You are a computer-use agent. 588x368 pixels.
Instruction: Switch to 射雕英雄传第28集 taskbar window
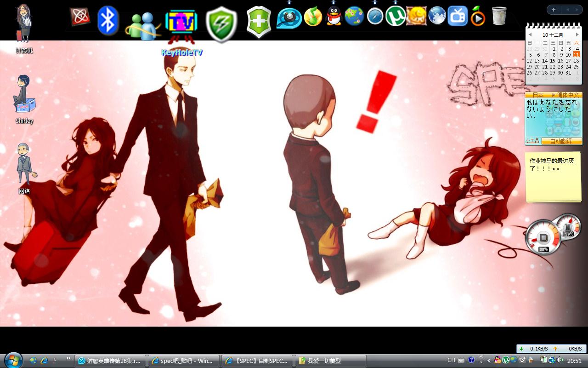point(110,361)
